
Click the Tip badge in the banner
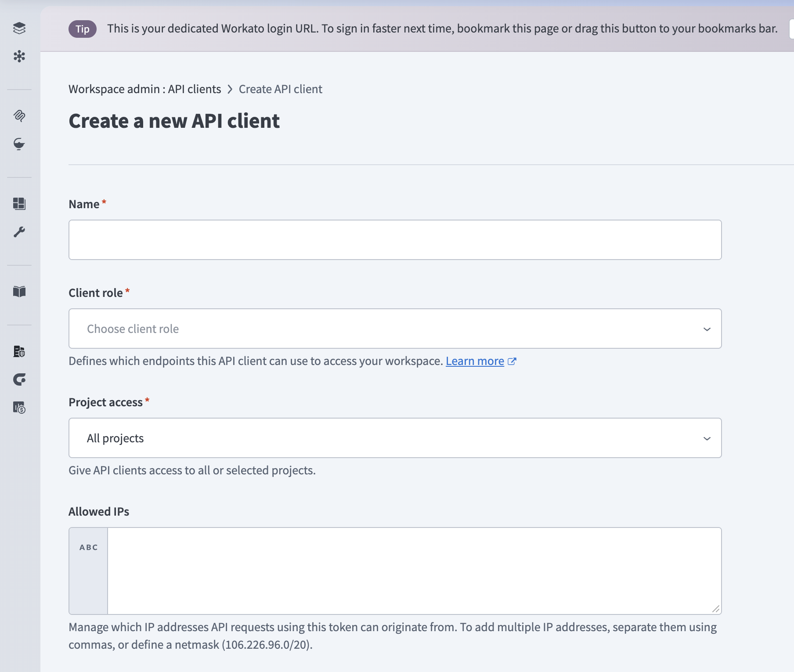tap(83, 29)
